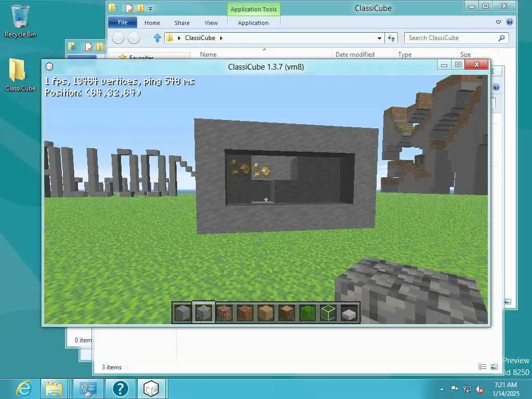Click the Forward button in Explorer
This screenshot has height=399, width=532.
click(134, 37)
